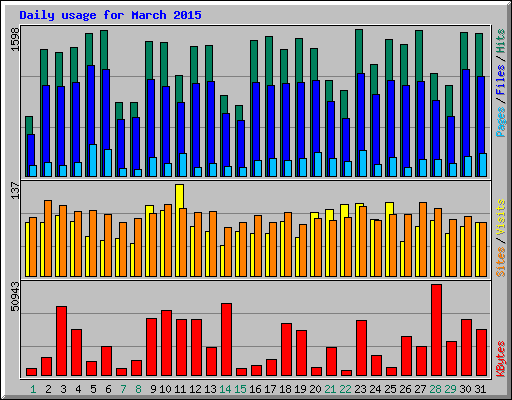
Task: Click day label 30
Action: tap(465, 389)
